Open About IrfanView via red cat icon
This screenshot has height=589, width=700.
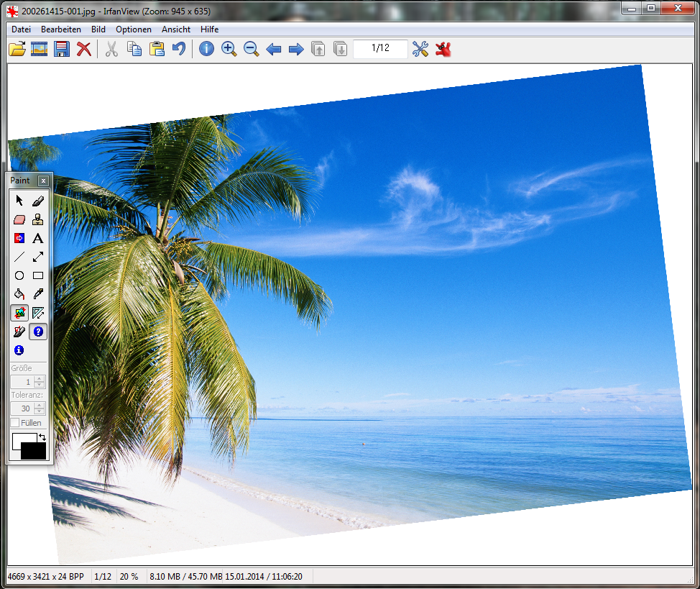pos(443,49)
